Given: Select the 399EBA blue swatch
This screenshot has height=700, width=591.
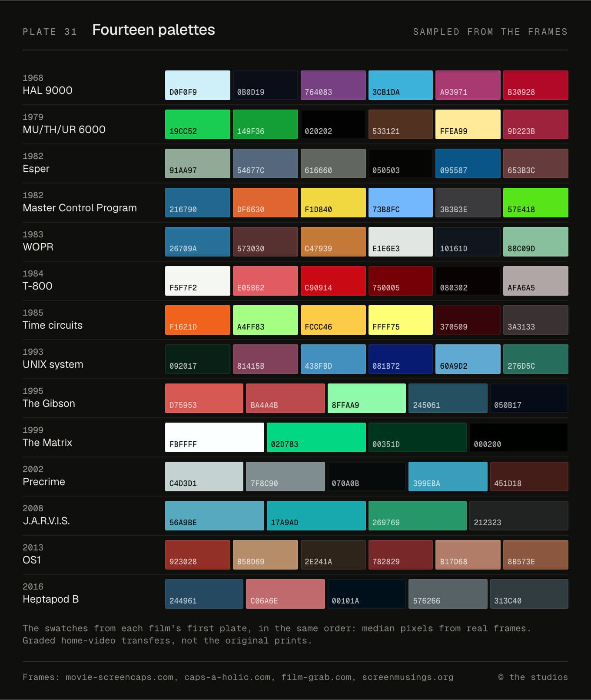Looking at the screenshot, I should tap(448, 477).
